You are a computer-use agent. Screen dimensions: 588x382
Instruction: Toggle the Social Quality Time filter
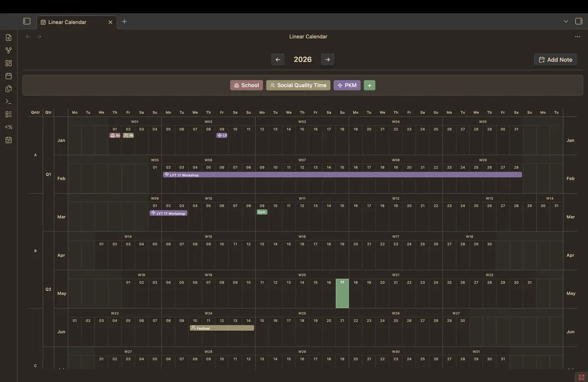298,85
